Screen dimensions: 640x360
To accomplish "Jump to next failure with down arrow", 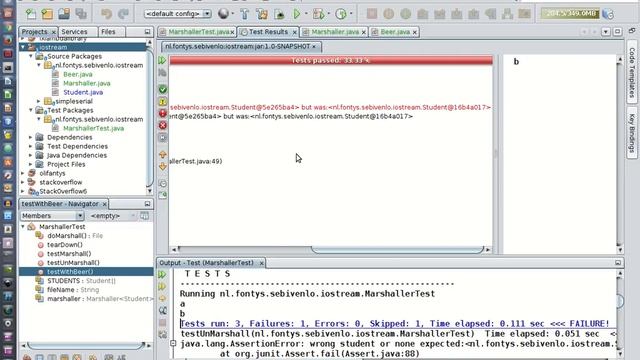I will (162, 166).
